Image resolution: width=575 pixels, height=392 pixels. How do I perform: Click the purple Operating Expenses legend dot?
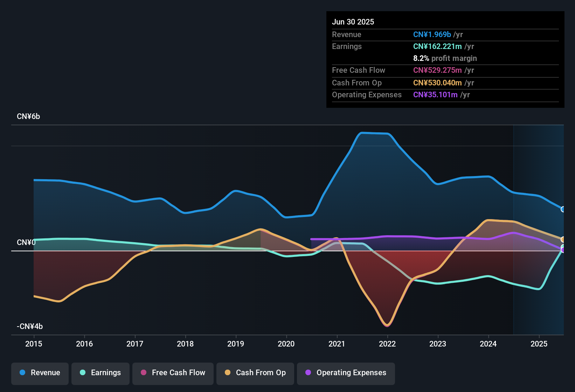(308, 373)
